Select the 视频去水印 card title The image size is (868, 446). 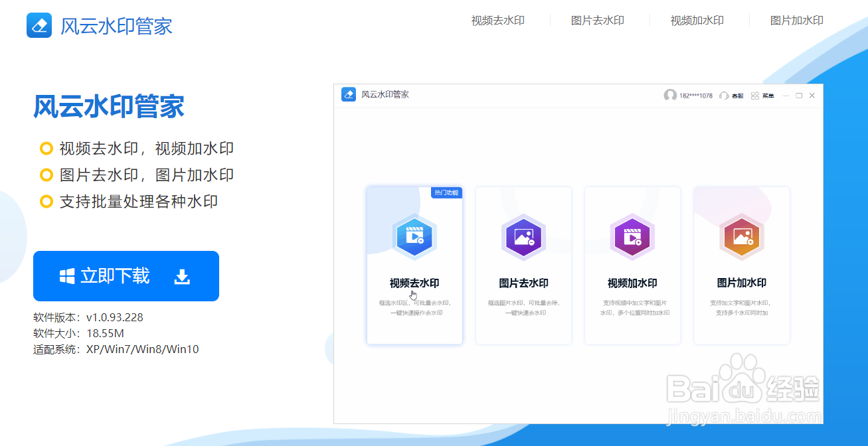coord(414,283)
